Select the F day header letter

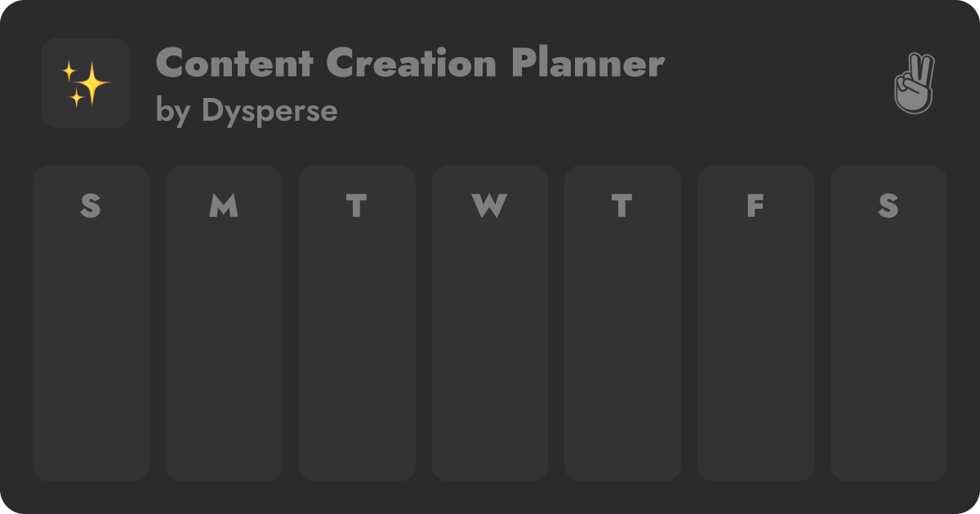755,206
